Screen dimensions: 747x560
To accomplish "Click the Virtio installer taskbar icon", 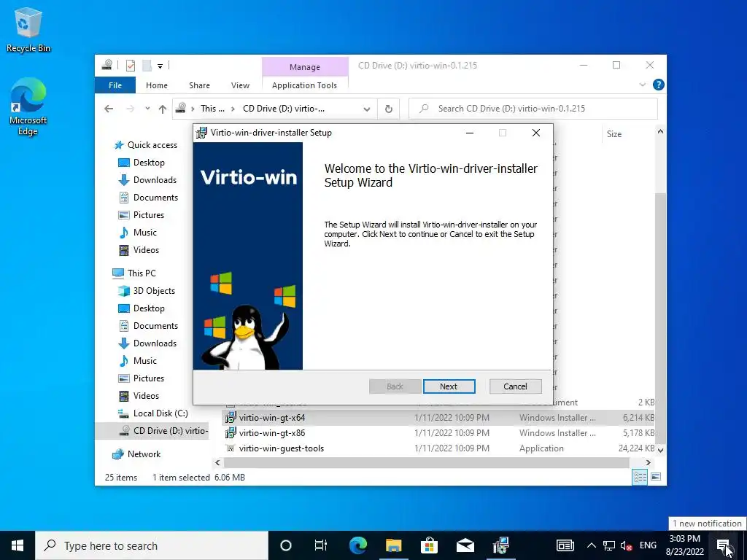I will (500, 545).
